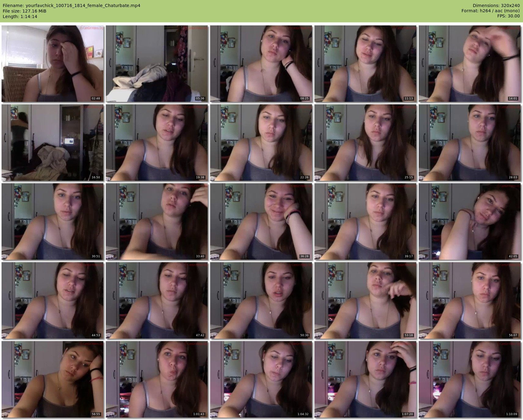Viewport: 523px width, 420px height.
Task: Select the thumbnail at timestamp 47:42
Action: (x=157, y=300)
